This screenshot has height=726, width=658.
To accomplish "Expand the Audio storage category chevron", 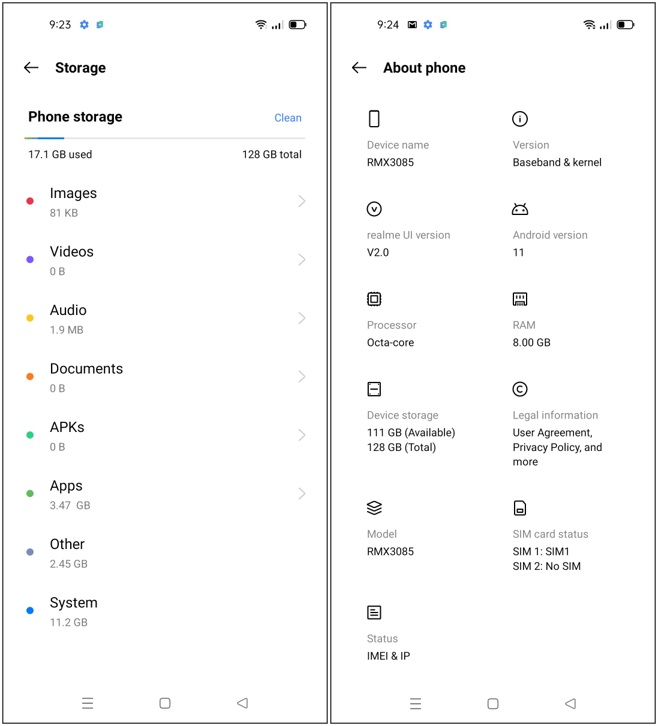I will click(301, 318).
